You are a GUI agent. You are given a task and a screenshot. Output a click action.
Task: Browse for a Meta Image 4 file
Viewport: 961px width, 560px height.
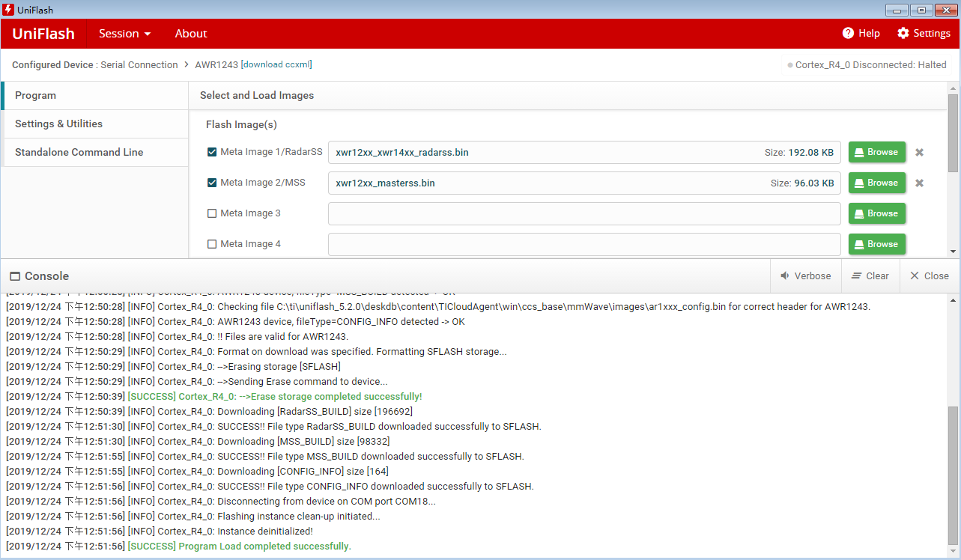pos(877,244)
